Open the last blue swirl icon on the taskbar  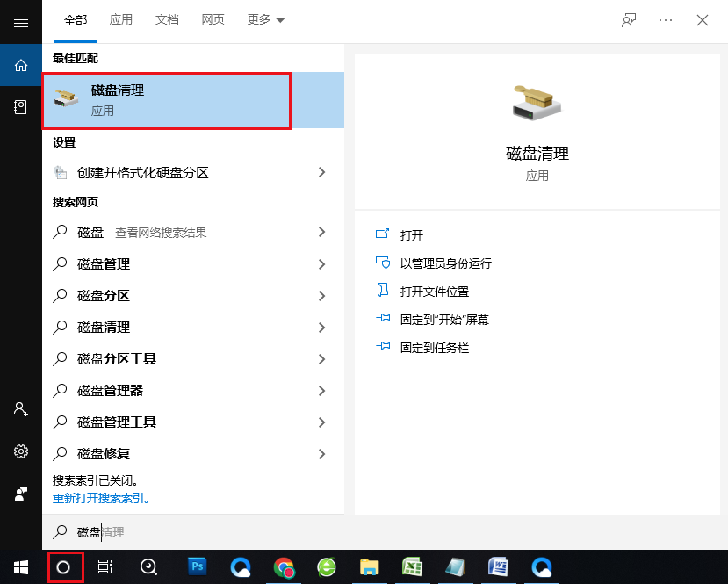click(541, 566)
